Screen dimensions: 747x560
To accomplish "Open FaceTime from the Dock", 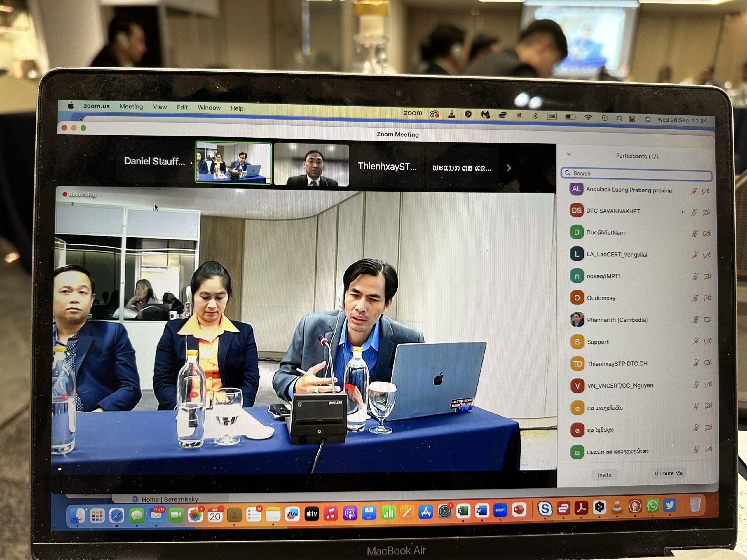I will click(x=176, y=515).
